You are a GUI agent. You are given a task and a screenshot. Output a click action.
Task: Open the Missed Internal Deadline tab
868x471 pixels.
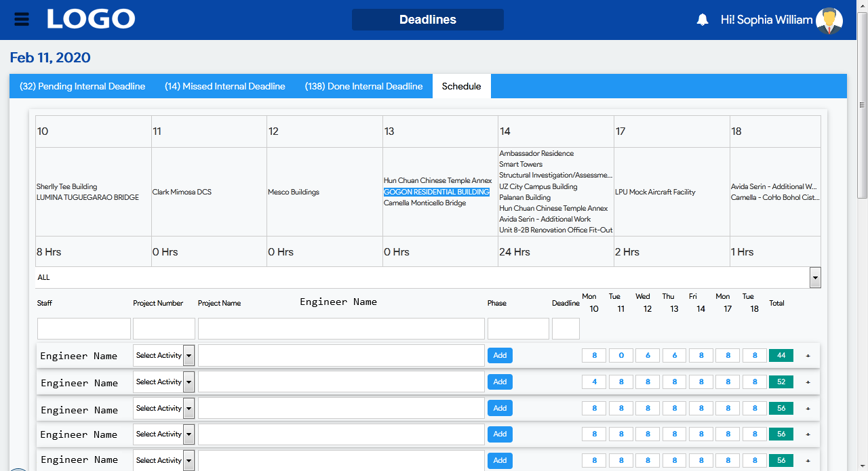pyautogui.click(x=224, y=87)
